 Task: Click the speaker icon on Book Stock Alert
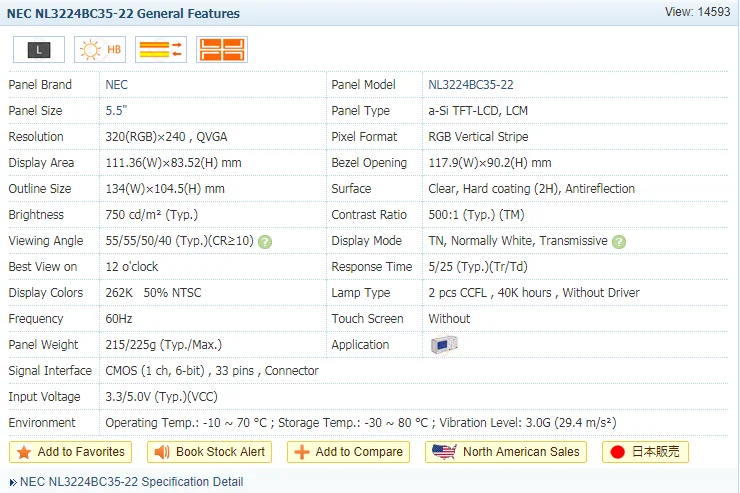tap(162, 452)
